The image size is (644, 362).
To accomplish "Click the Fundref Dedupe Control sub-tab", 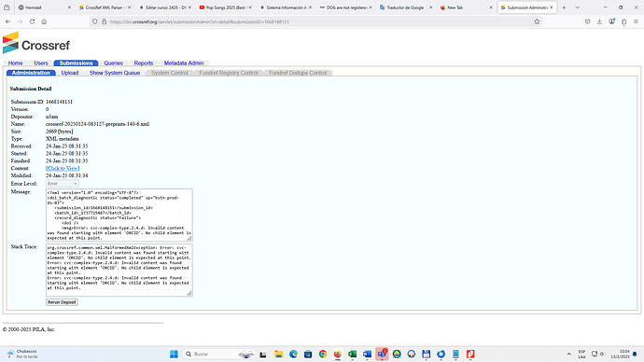I will point(298,73).
